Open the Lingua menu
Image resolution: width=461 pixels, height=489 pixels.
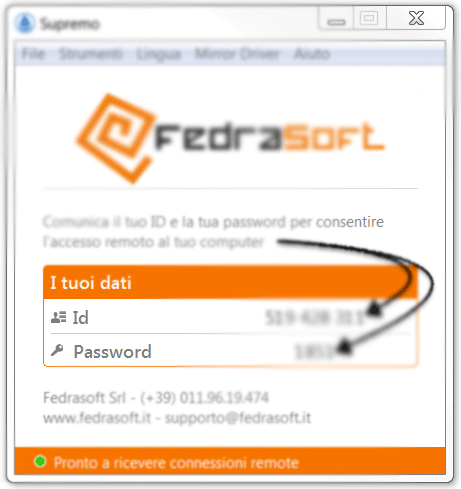pyautogui.click(x=159, y=54)
